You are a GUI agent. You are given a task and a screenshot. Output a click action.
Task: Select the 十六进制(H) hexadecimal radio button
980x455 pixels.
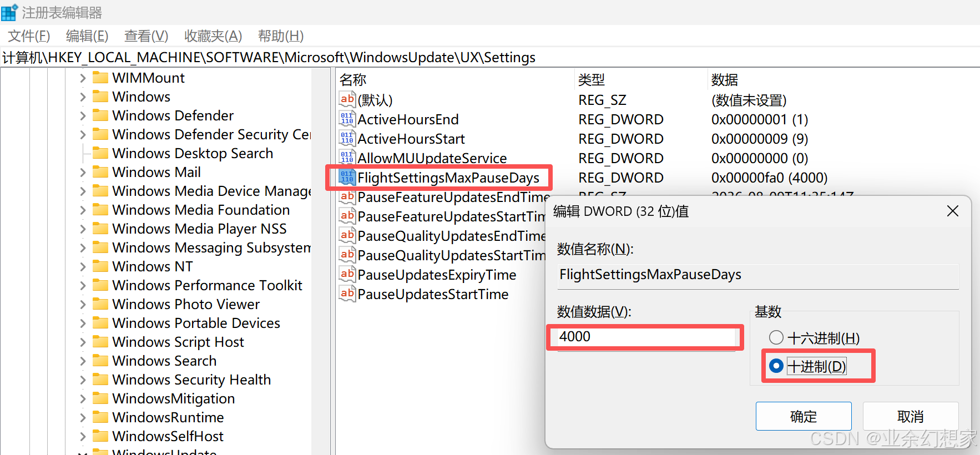776,337
